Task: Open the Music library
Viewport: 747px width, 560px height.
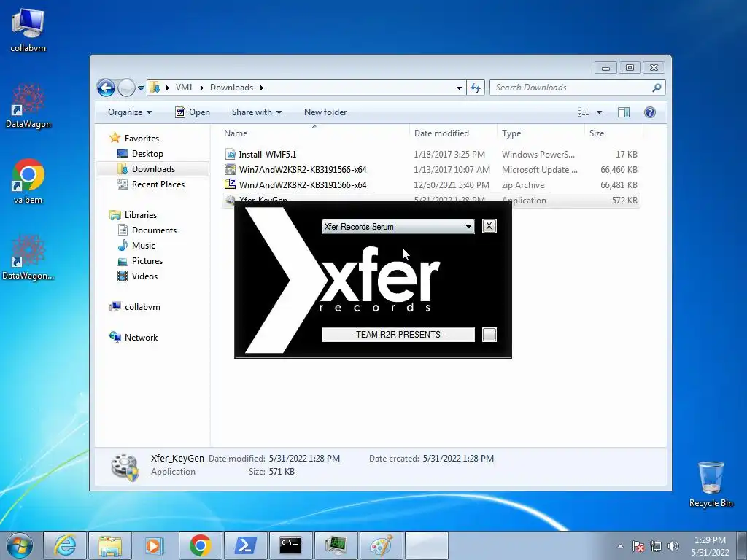Action: pyautogui.click(x=144, y=245)
